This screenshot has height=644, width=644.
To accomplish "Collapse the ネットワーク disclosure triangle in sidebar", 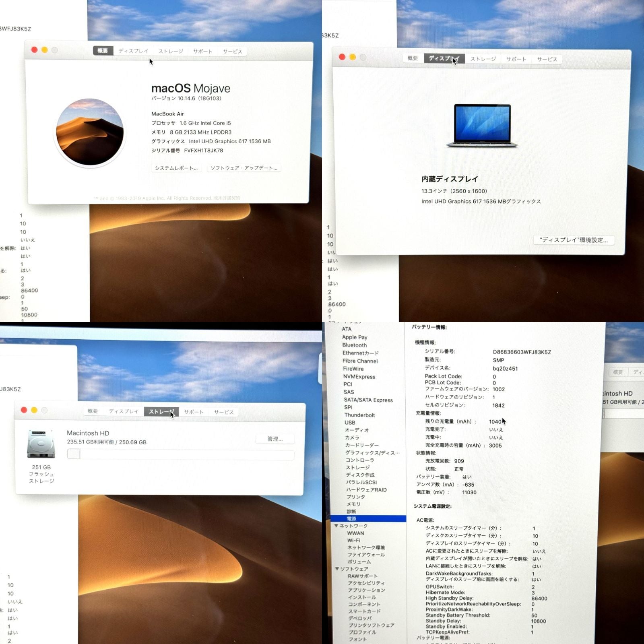I will [x=336, y=526].
